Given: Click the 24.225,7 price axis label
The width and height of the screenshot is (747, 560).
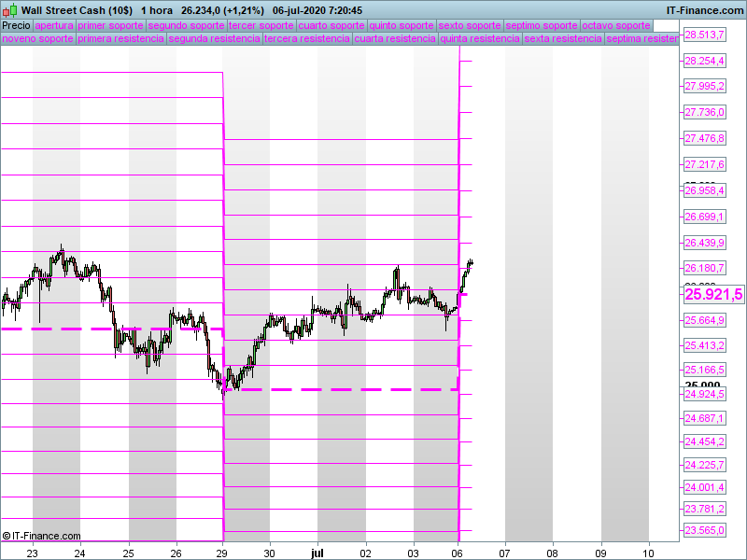Looking at the screenshot, I should pyautogui.click(x=705, y=465).
